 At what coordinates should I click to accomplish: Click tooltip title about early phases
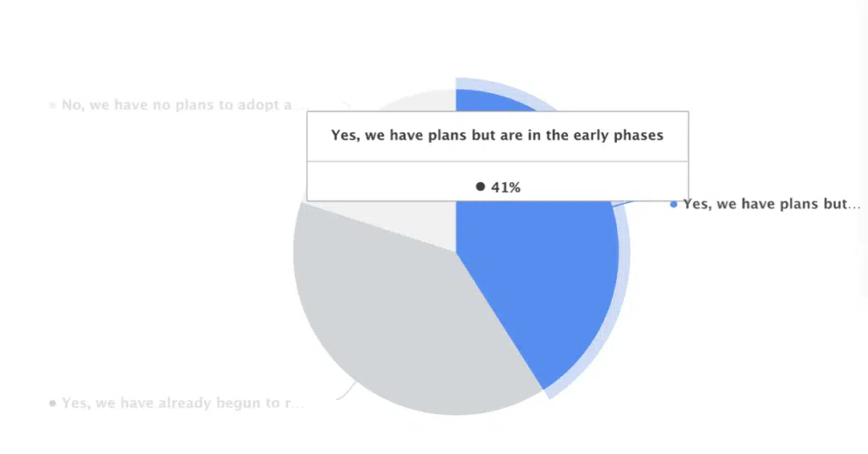click(497, 136)
